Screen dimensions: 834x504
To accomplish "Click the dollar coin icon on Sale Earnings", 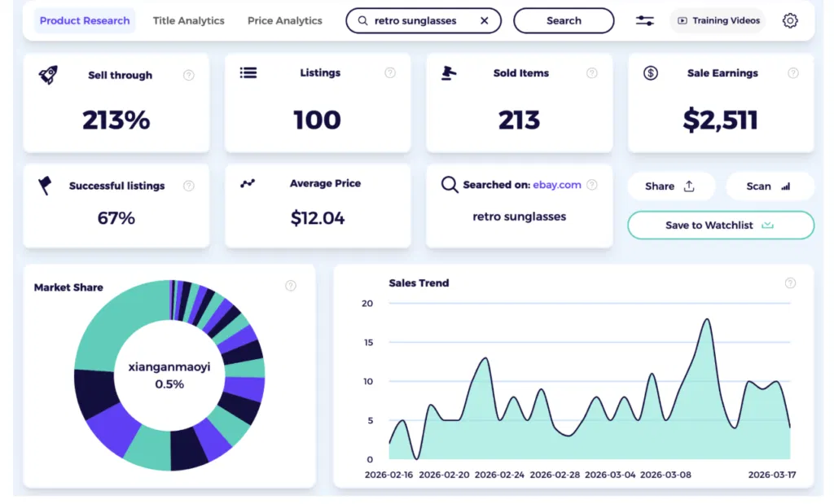I will point(650,72).
